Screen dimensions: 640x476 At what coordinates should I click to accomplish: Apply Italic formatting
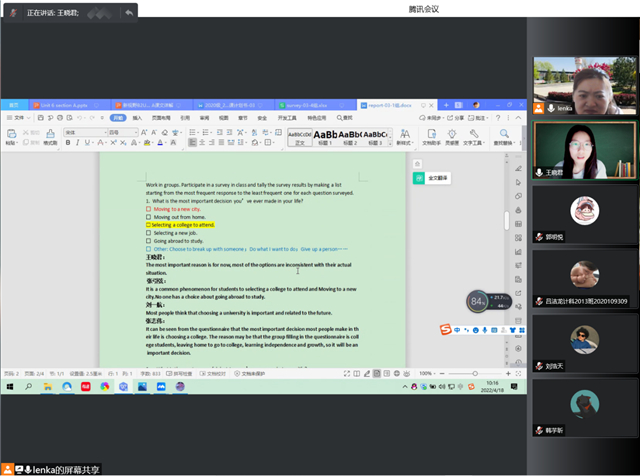(77, 142)
